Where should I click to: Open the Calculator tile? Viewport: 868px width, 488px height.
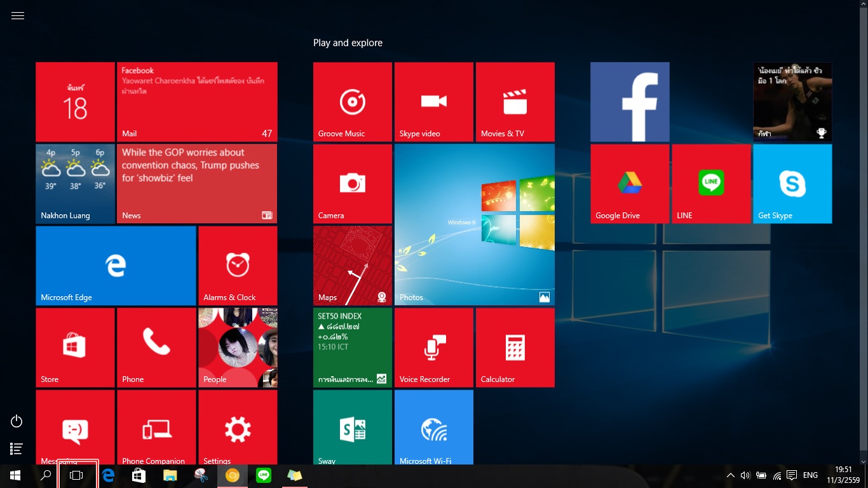(515, 348)
